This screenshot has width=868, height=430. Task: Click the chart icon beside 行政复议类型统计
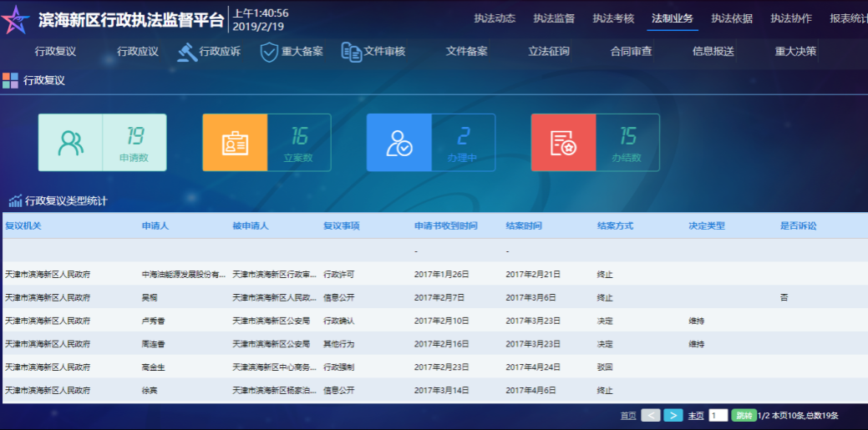(x=16, y=201)
